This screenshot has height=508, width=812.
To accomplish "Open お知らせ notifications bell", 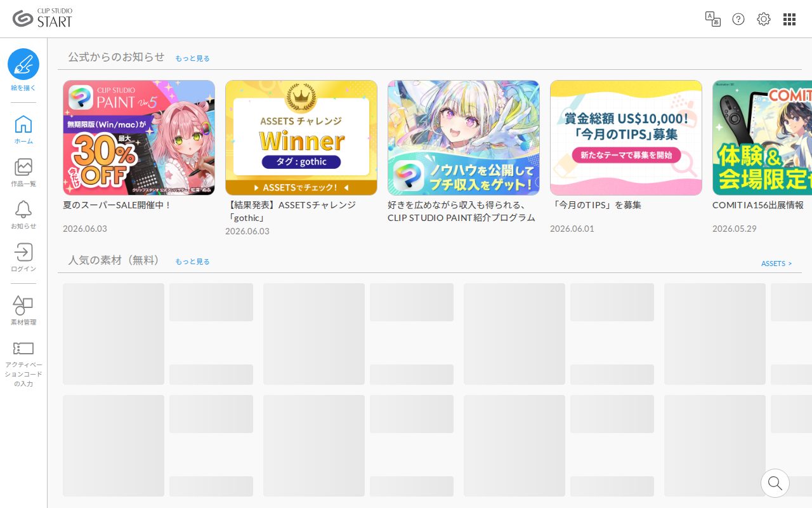I will (23, 215).
